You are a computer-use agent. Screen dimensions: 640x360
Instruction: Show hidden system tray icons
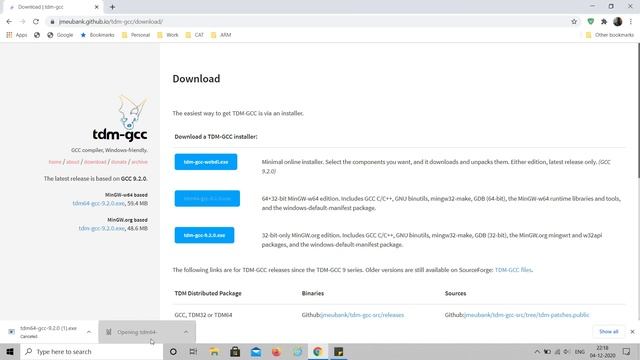[537, 351]
